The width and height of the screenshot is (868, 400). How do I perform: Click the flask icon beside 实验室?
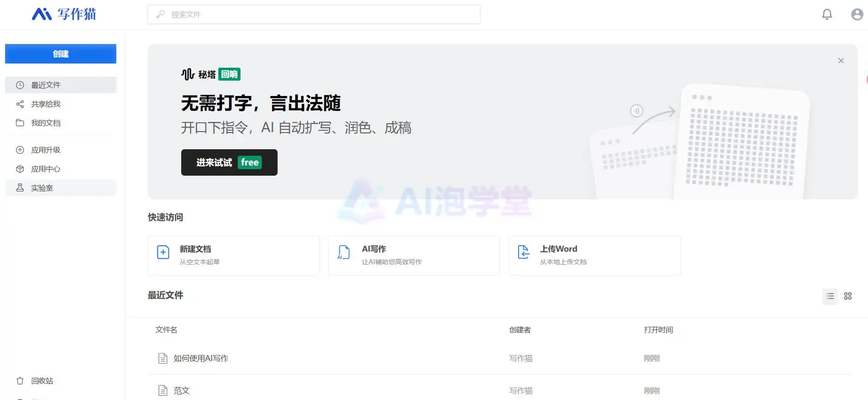pos(20,188)
